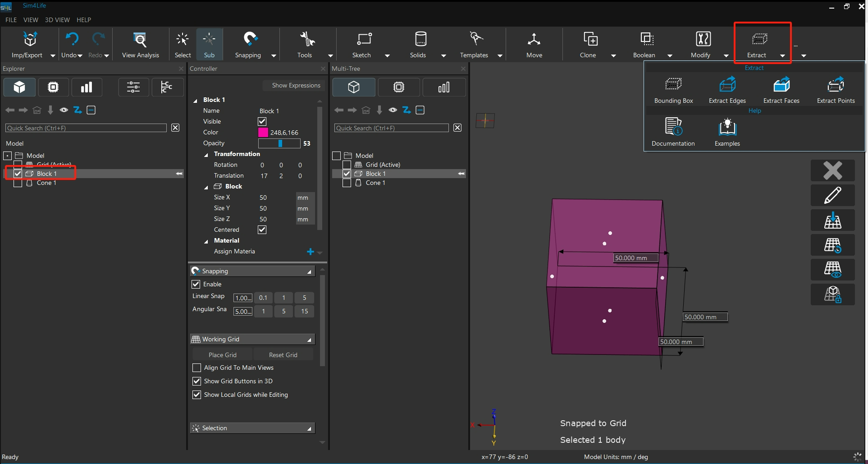The image size is (868, 464).
Task: Open the FILE menu
Action: coord(11,20)
